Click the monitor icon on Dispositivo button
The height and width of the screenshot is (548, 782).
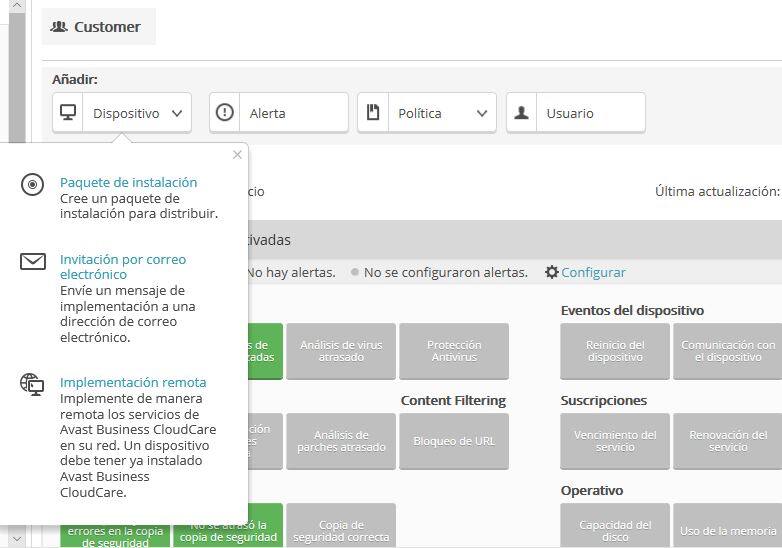pos(68,113)
